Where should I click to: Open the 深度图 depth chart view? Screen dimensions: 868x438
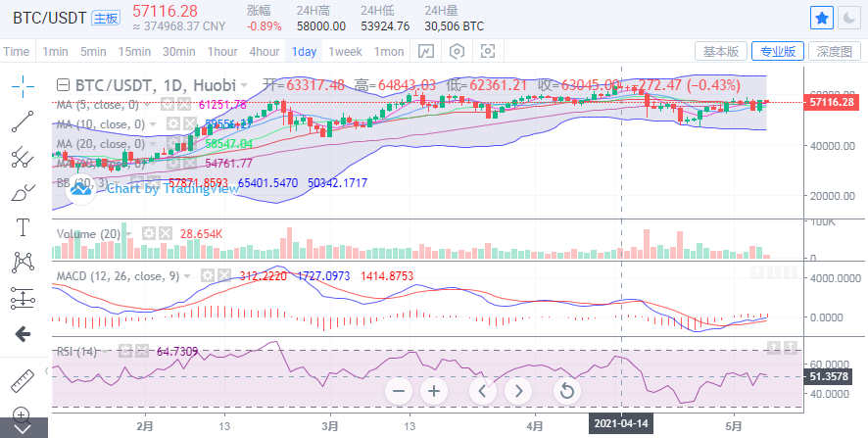click(x=837, y=51)
